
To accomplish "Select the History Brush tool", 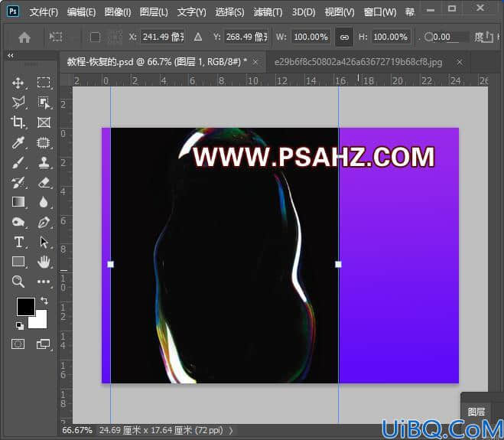I will [x=18, y=183].
